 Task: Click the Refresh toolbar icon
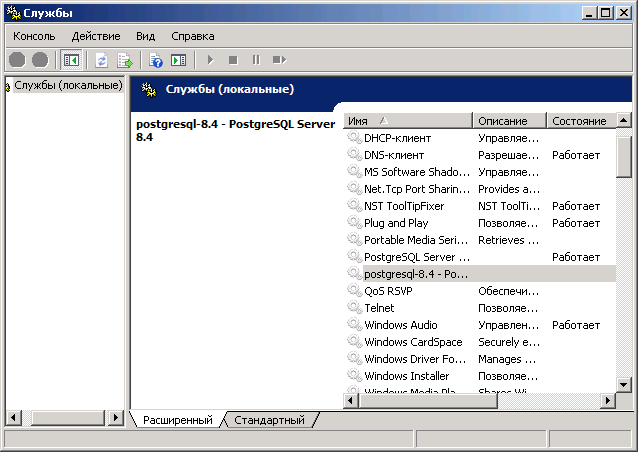[x=101, y=60]
